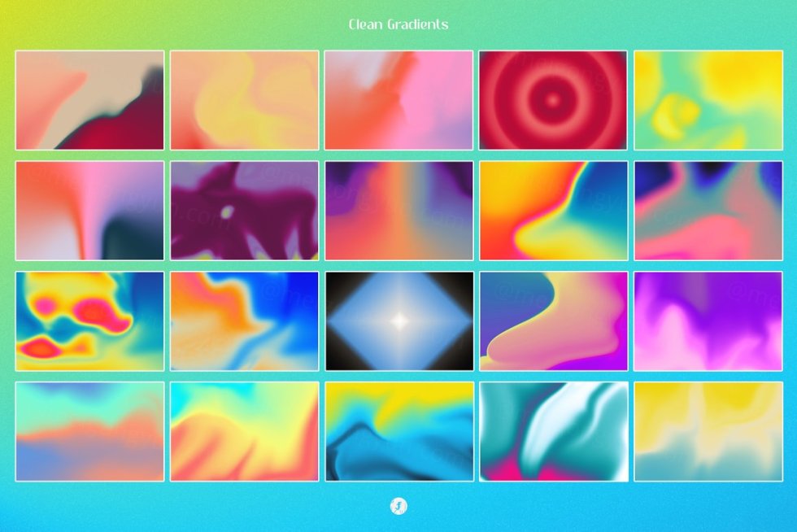Open the blue diamond starburst gradient on black
This screenshot has height=532, width=797.
click(x=398, y=321)
